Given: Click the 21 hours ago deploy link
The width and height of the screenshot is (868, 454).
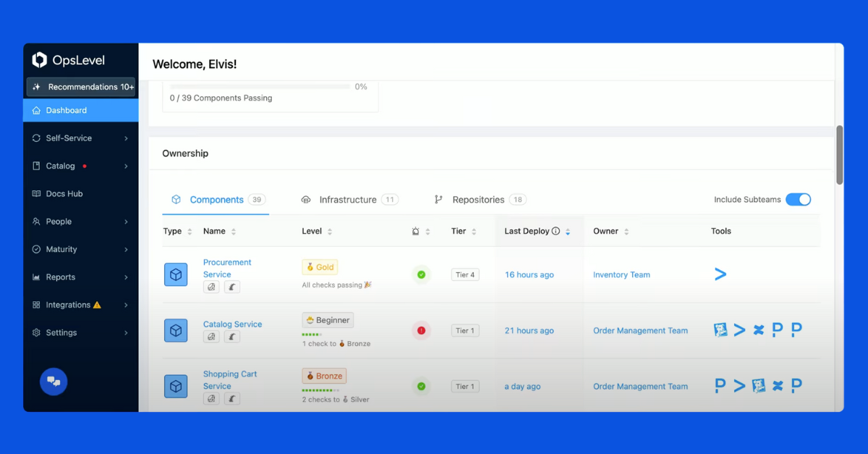Looking at the screenshot, I should click(529, 331).
